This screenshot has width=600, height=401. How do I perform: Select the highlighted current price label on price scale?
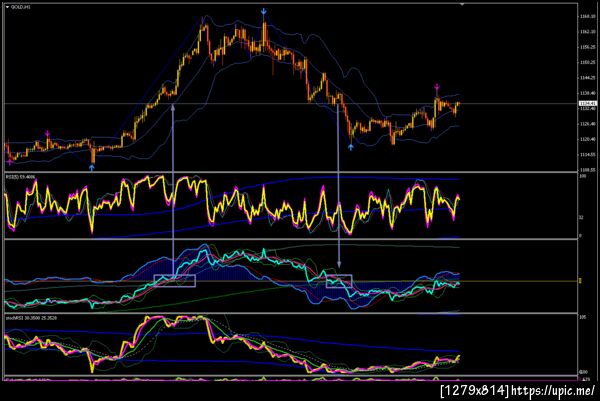[x=587, y=103]
